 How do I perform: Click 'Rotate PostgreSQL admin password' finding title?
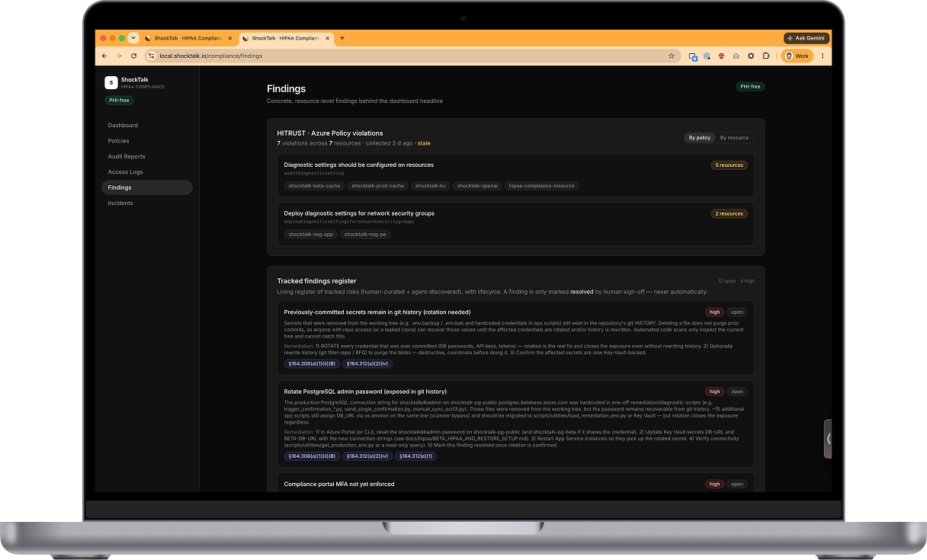365,392
